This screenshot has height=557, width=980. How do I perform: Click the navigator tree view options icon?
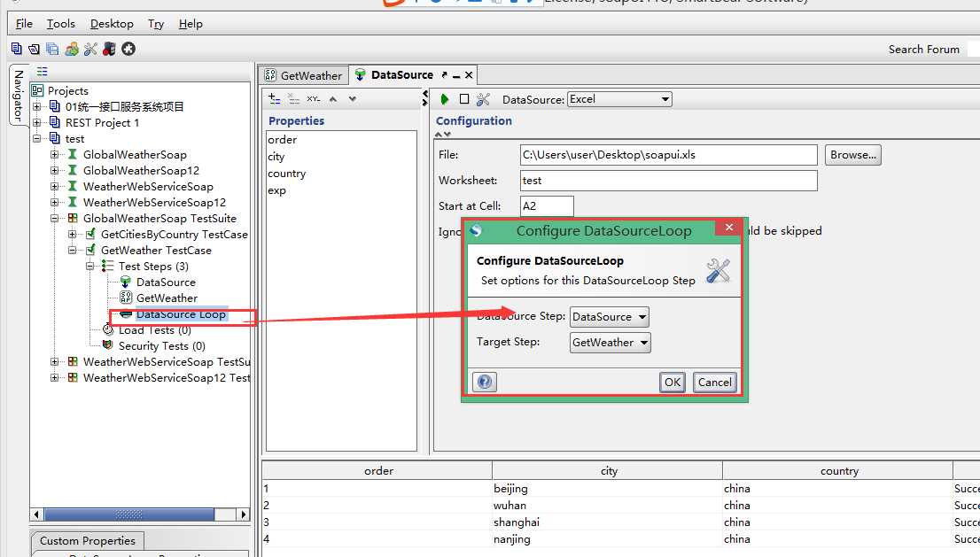(x=42, y=71)
